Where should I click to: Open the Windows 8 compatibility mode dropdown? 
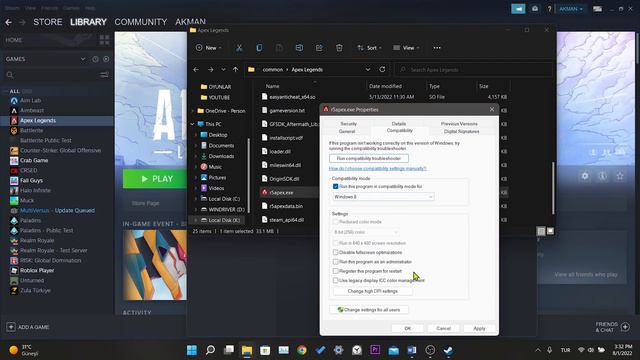point(383,197)
